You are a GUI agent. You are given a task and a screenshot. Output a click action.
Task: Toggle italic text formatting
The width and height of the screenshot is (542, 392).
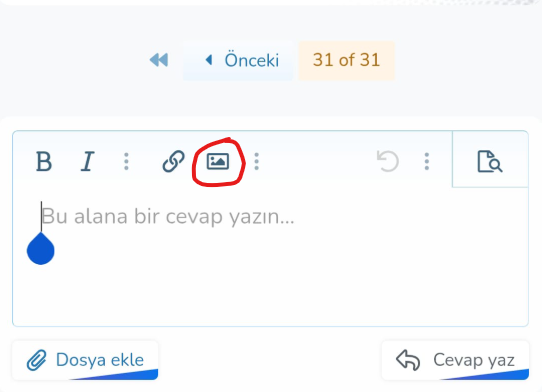[87, 161]
